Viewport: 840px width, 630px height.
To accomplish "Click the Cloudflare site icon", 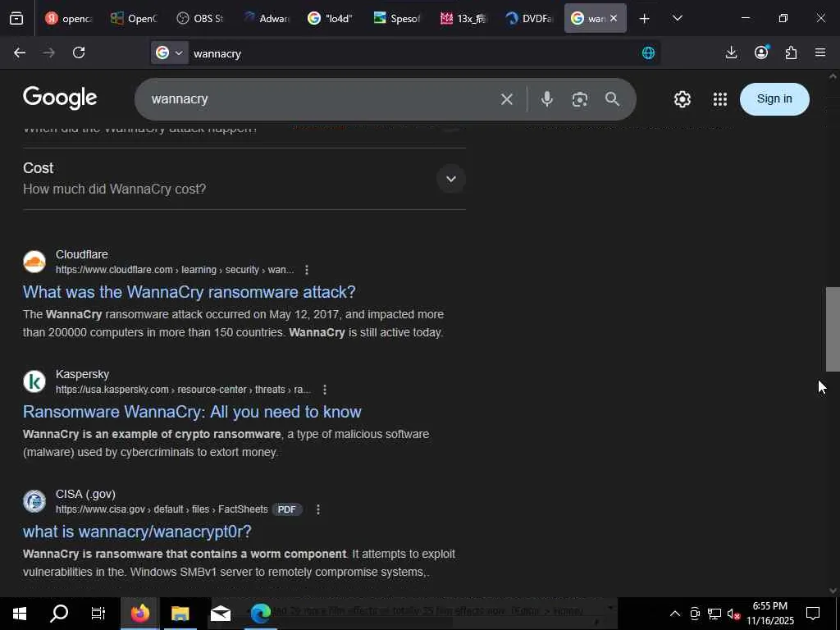I will pos(34,262).
